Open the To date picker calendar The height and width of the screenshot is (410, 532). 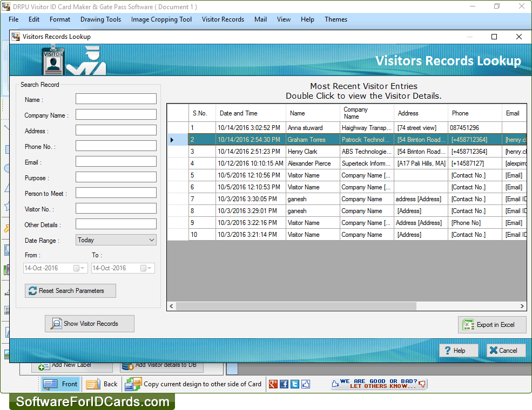tap(146, 268)
